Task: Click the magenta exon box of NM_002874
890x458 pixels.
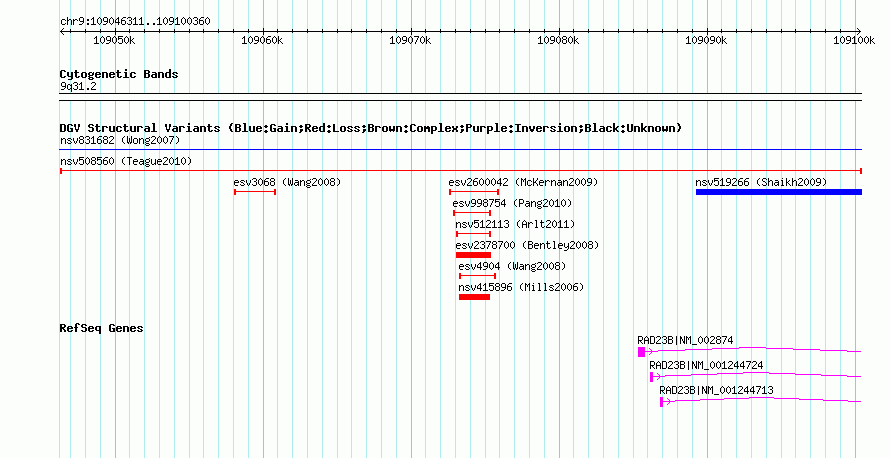Action: click(x=641, y=352)
